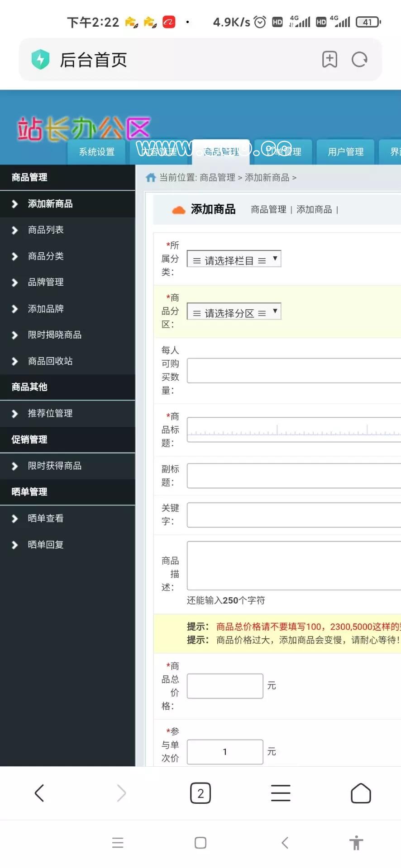Switch to the 系统设置 tab
This screenshot has height=868, width=401.
coord(97,152)
